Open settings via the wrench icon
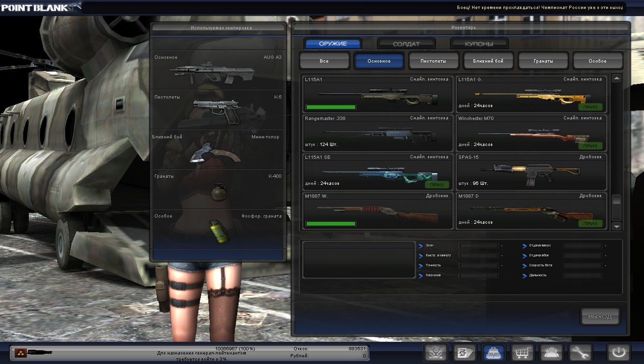This screenshot has height=364, width=644. pos(581,353)
